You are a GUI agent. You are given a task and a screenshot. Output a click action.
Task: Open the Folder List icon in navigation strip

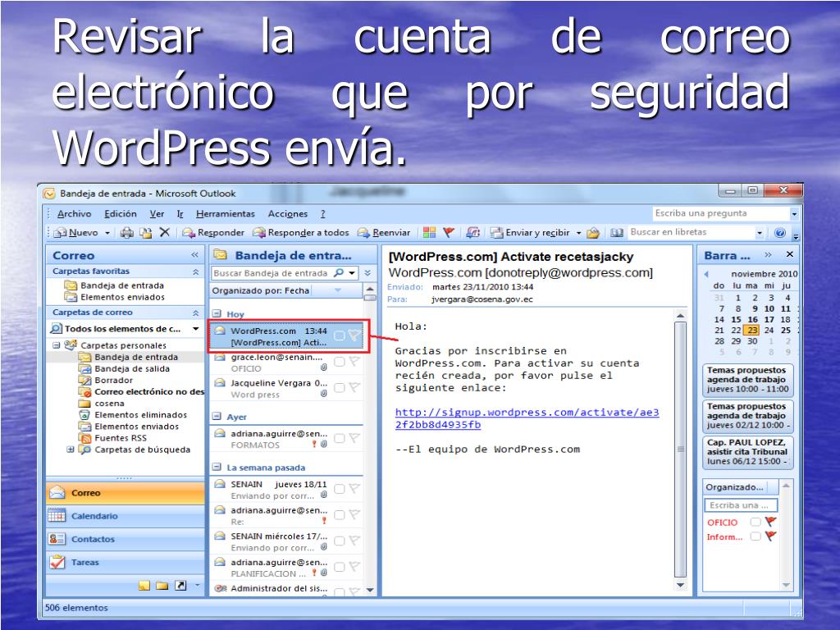point(162,586)
